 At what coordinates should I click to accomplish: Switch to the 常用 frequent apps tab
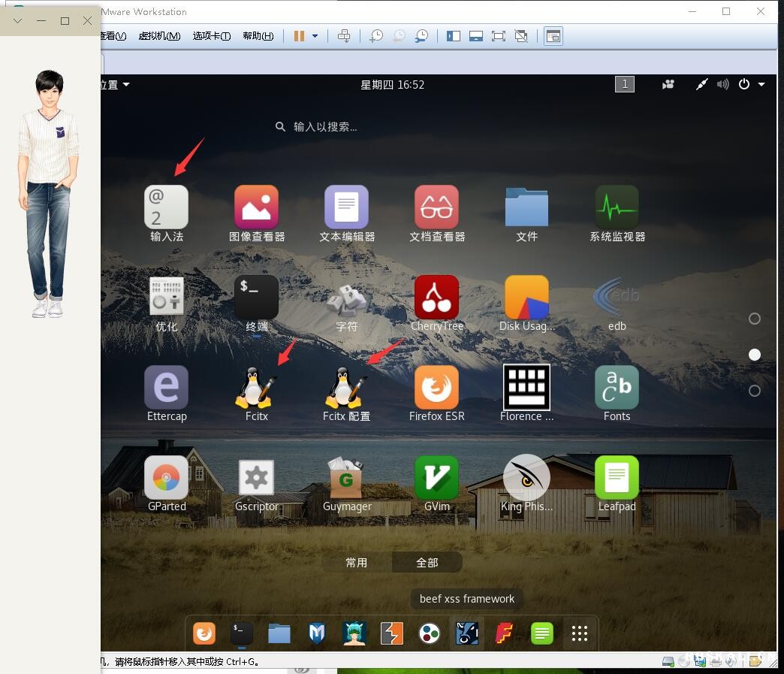coord(357,562)
